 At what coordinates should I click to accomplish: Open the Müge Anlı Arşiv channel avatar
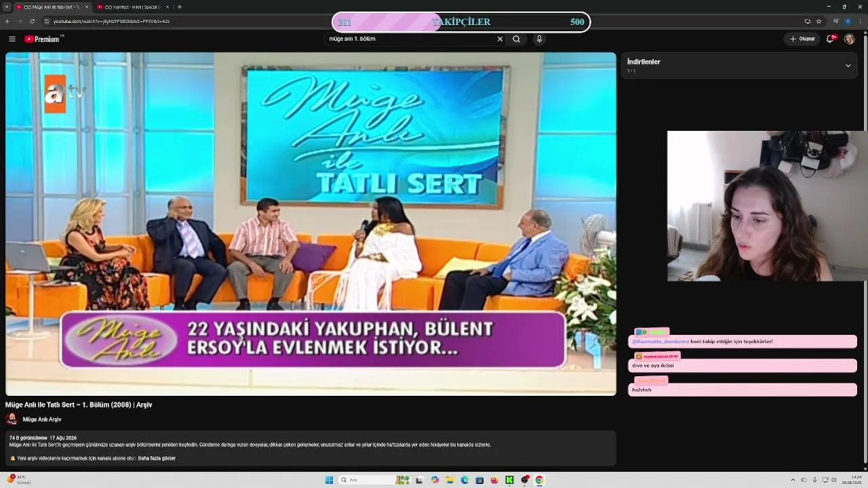[x=12, y=419]
